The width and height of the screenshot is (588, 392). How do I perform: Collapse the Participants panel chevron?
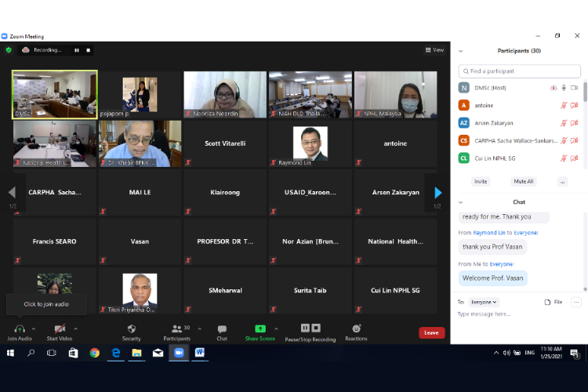click(460, 51)
